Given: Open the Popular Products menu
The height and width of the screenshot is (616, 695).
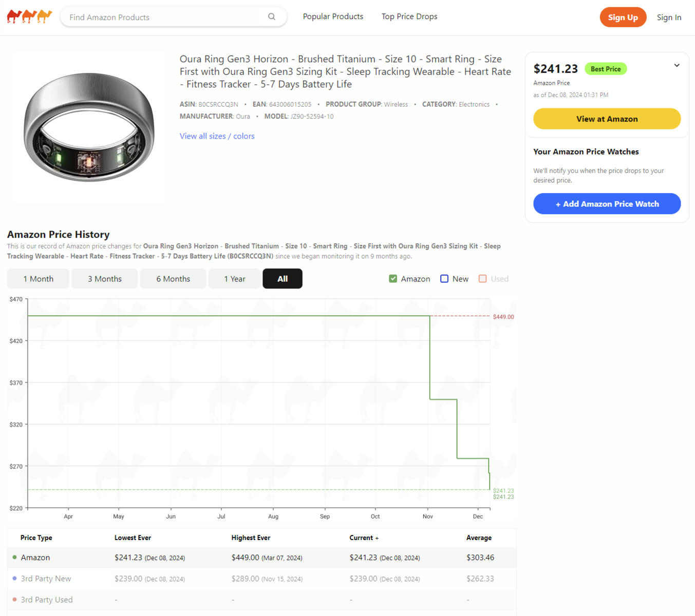Looking at the screenshot, I should [x=333, y=16].
